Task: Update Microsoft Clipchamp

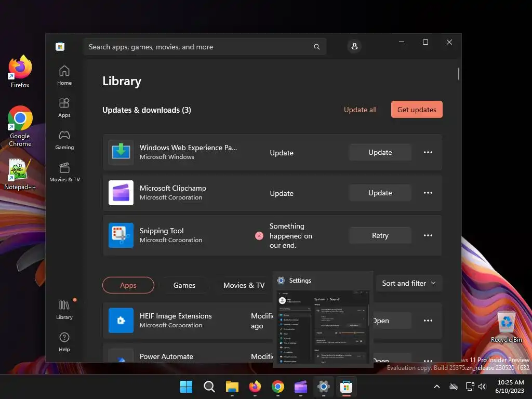Action: tap(380, 193)
